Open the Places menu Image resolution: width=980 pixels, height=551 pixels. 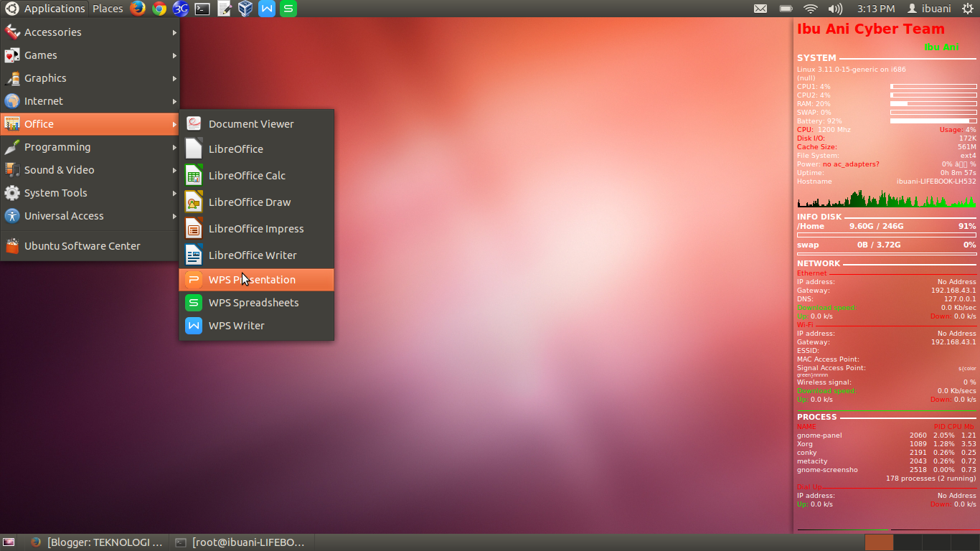tap(108, 9)
